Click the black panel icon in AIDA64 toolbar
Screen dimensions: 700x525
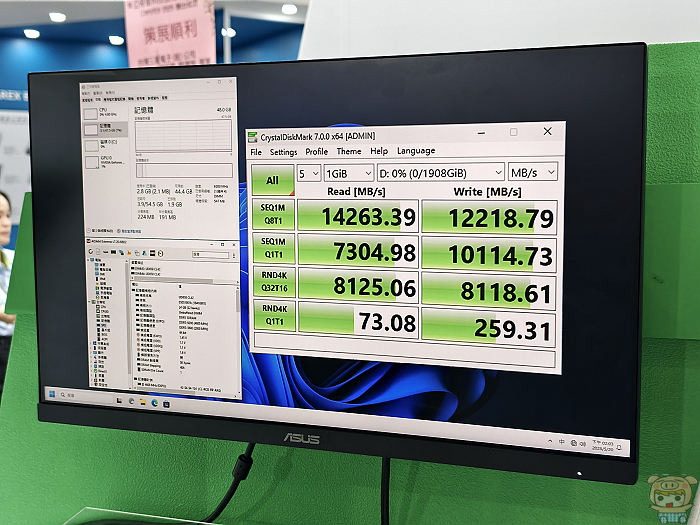pos(152,253)
